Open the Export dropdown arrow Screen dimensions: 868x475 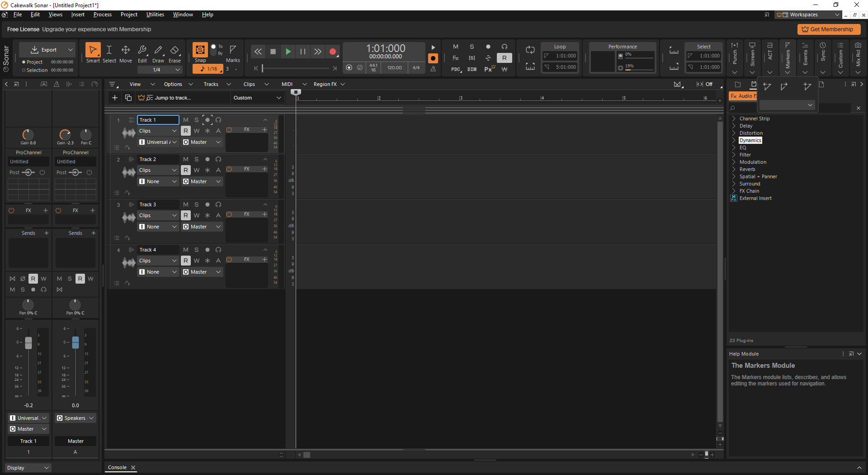click(71, 50)
